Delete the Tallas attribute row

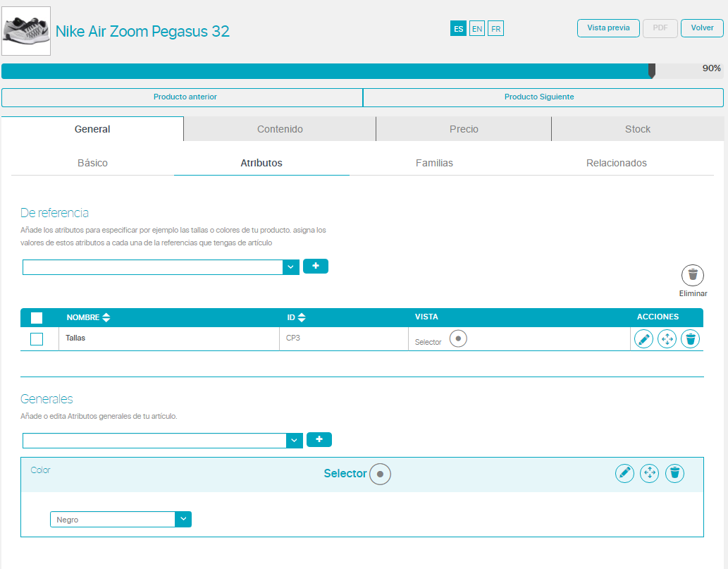pyautogui.click(x=691, y=339)
